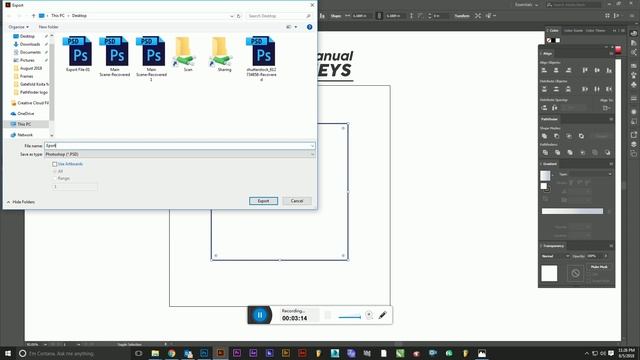Viewport: 640px width, 360px height.
Task: Click the Align panel tab
Action: 547,53
